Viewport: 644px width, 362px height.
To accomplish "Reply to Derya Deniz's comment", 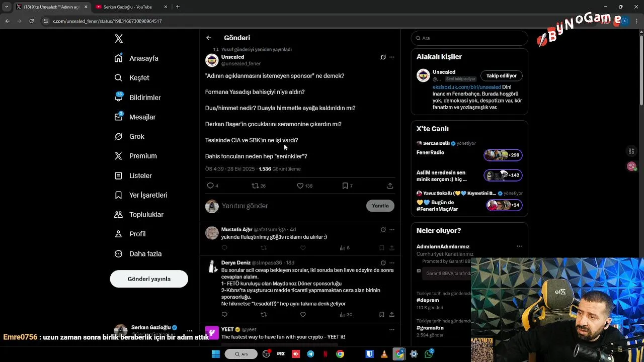I will 224,315.
